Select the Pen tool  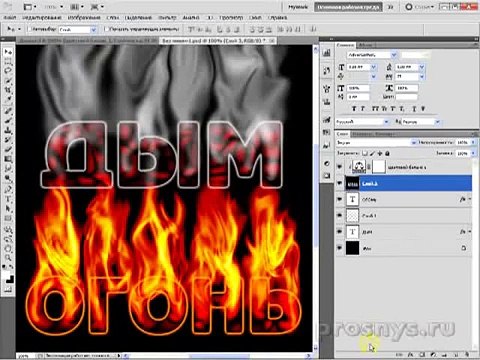click(x=8, y=190)
